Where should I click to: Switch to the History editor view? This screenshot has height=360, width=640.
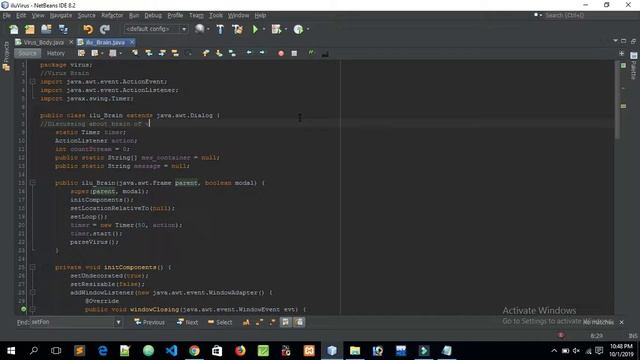coord(56,53)
